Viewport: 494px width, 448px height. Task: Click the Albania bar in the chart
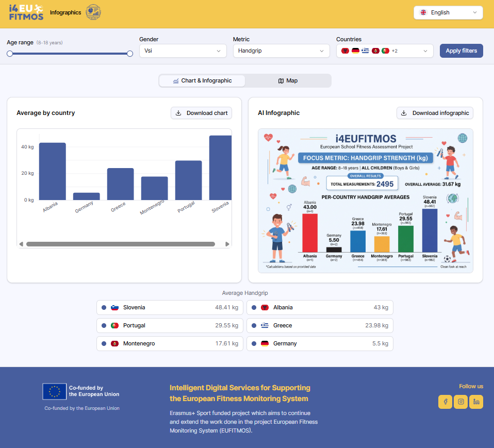pos(52,171)
